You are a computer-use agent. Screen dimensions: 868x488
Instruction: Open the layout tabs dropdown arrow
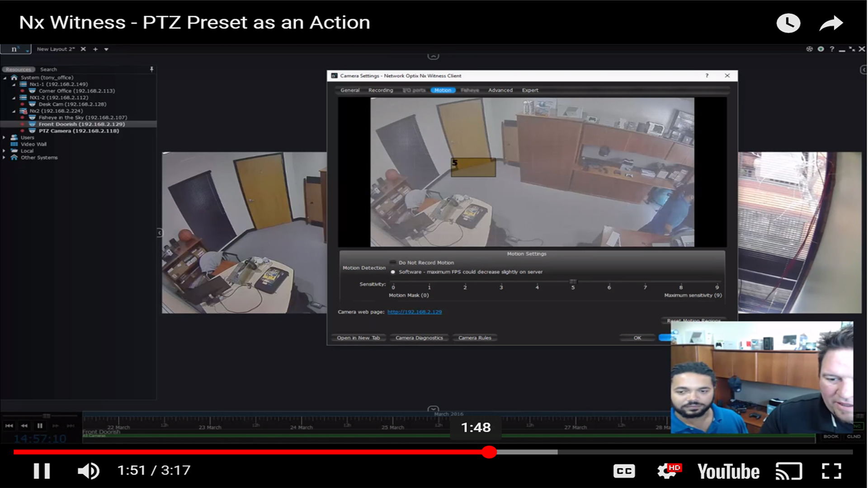tap(106, 49)
